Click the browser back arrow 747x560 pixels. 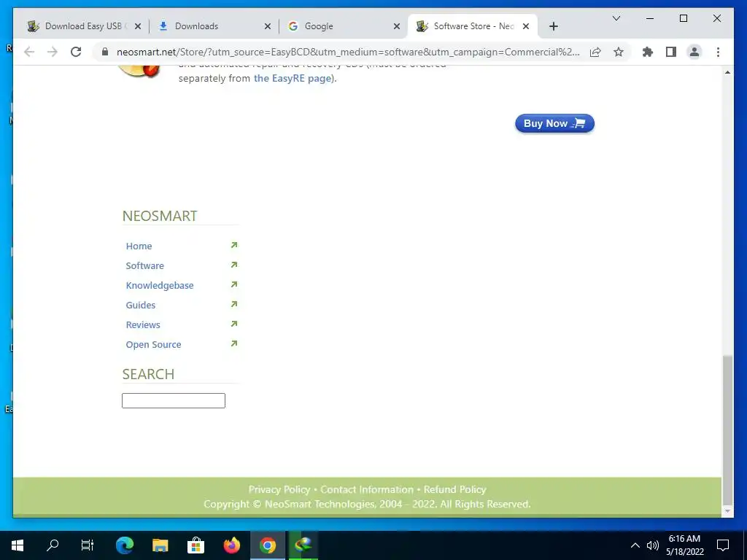coord(29,52)
